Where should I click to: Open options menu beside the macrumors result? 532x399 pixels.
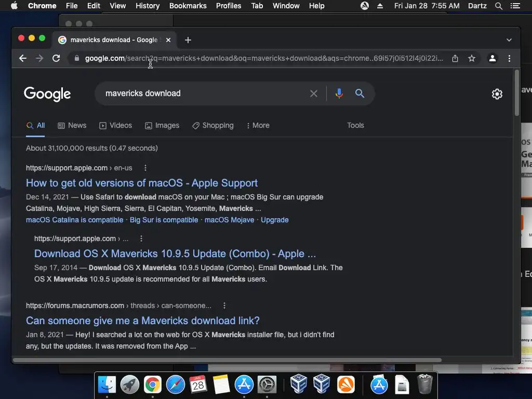point(224,305)
